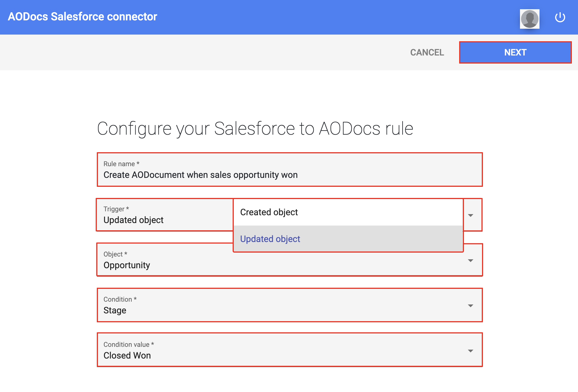Click into the Rule name field
The height and width of the screenshot is (392, 578).
click(289, 175)
